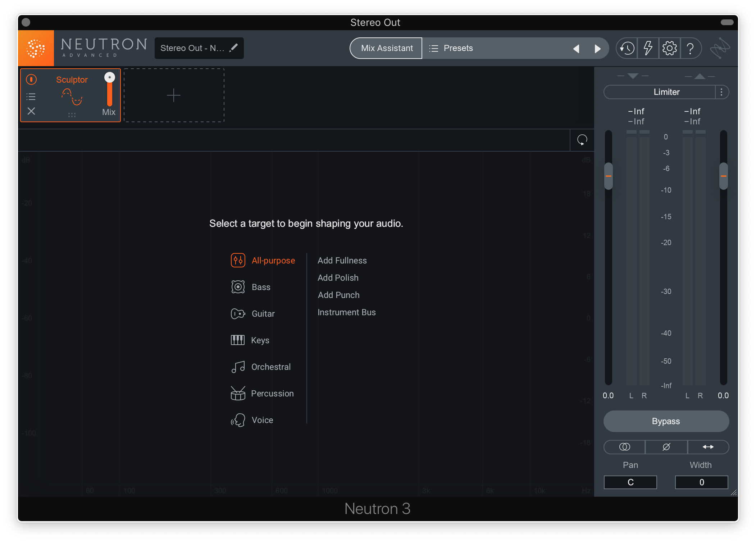
Task: Select the Bass speaker icon
Action: pos(238,287)
